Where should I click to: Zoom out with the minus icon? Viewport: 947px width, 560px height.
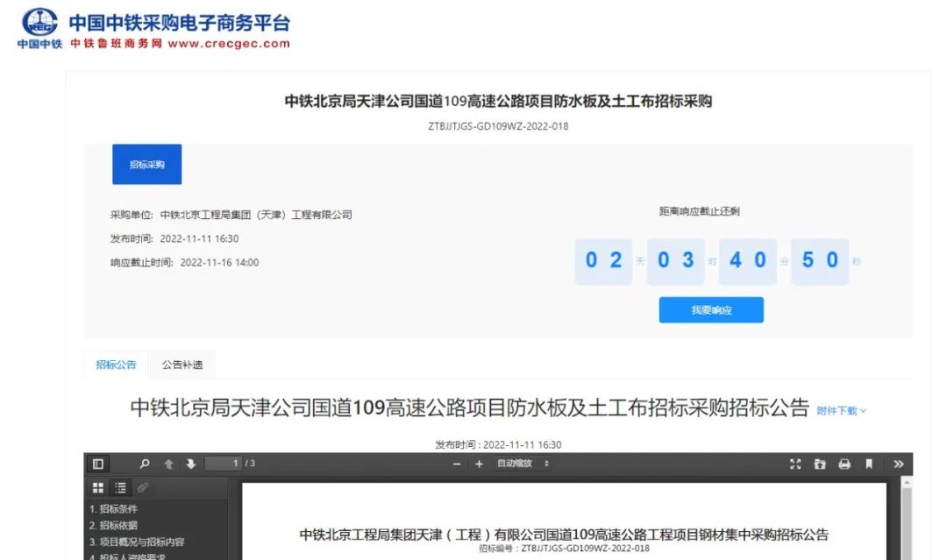[x=457, y=464]
